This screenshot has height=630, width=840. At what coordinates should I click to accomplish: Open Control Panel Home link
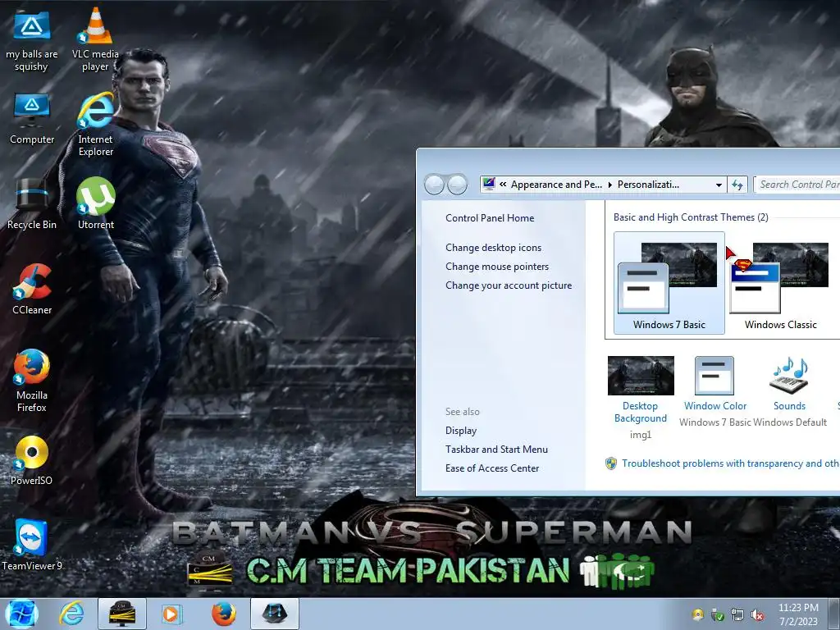490,218
